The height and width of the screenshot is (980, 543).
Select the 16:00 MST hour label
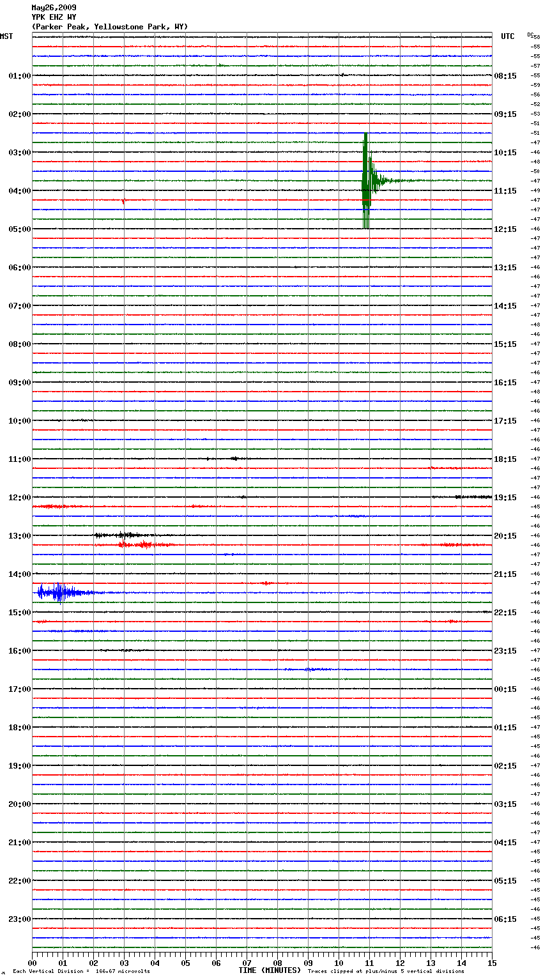click(x=20, y=651)
